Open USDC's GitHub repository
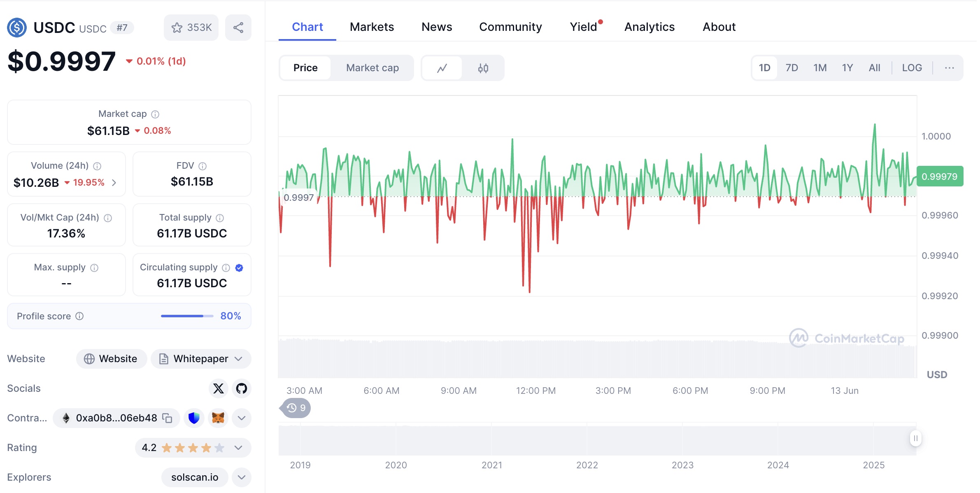The image size is (980, 493). [x=242, y=388]
